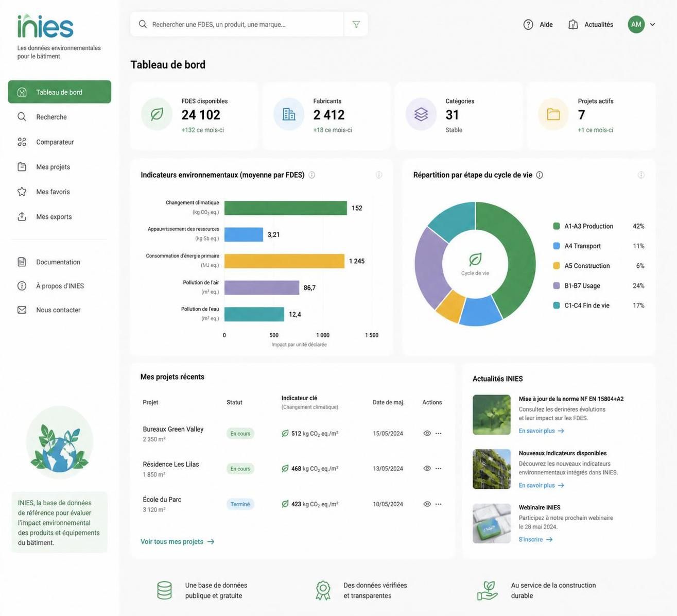The width and height of the screenshot is (677, 616).
Task: Click the Aide help icon
Action: click(x=528, y=24)
